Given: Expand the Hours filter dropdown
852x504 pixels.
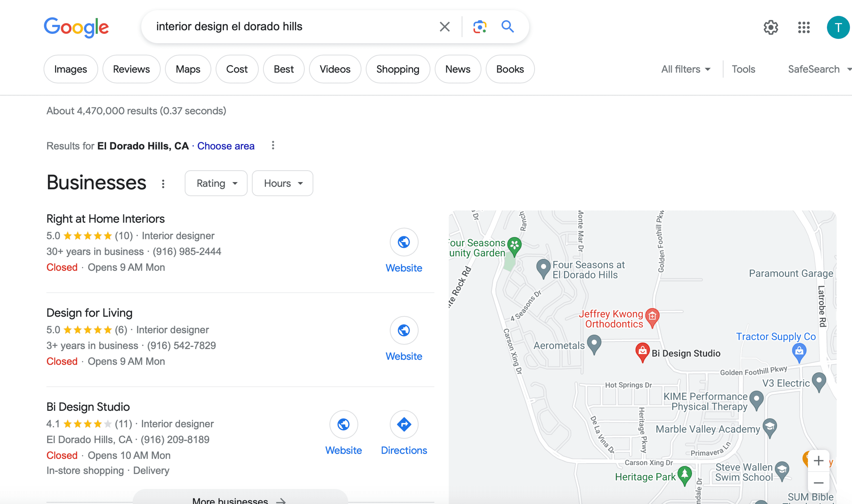Looking at the screenshot, I should coord(282,183).
